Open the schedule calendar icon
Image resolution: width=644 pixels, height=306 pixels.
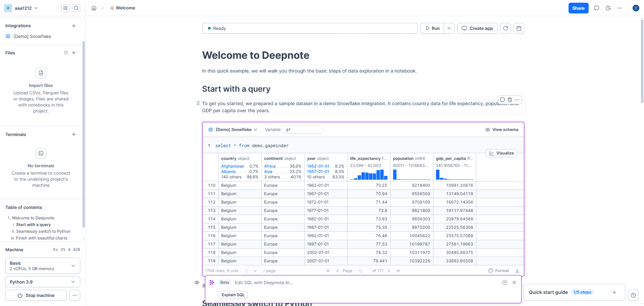[519, 28]
